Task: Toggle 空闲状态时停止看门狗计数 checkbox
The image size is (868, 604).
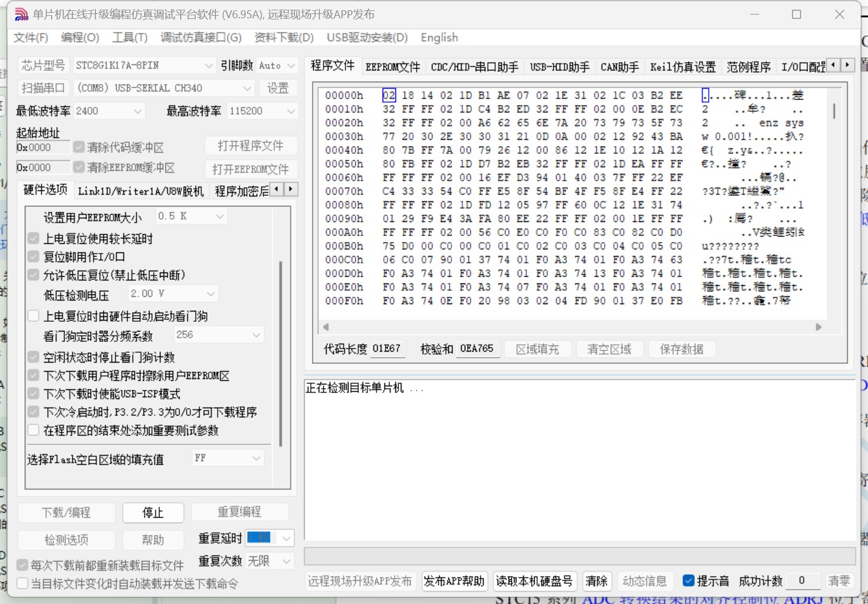Action: pos(33,357)
